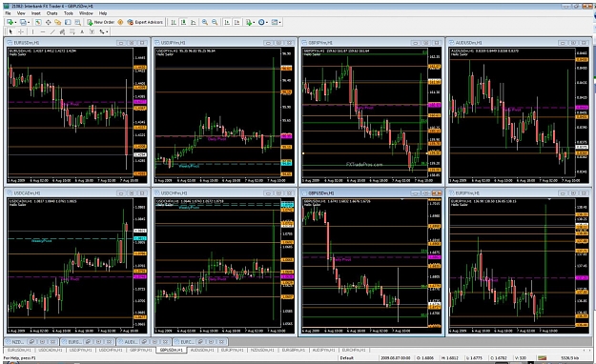Open the Strategy Tester icon
The width and height of the screenshot is (596, 364).
click(77, 22)
